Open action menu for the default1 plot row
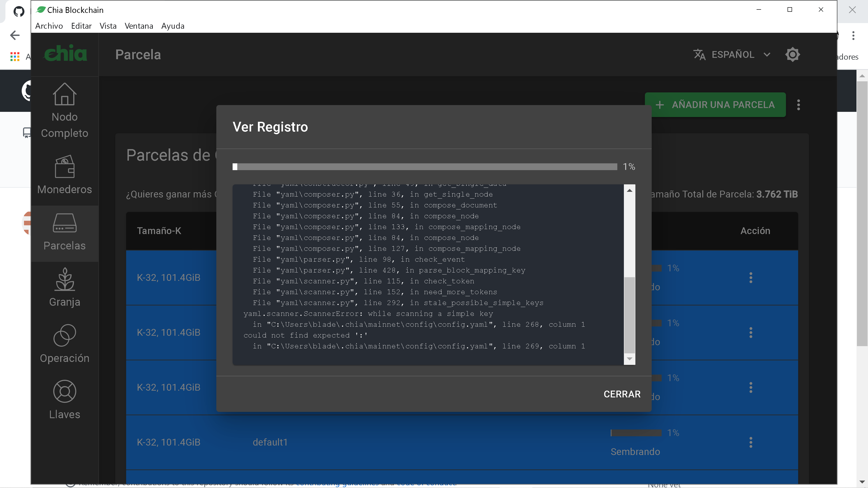The height and width of the screenshot is (488, 868). point(750,442)
